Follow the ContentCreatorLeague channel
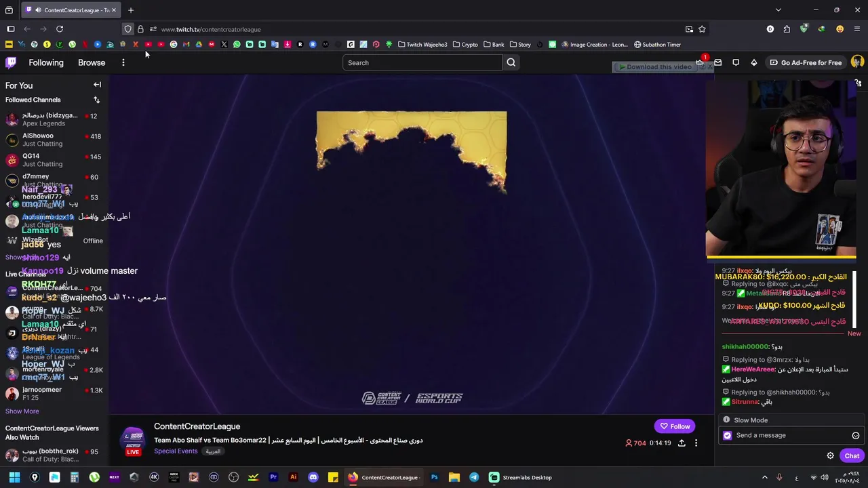 click(x=675, y=426)
